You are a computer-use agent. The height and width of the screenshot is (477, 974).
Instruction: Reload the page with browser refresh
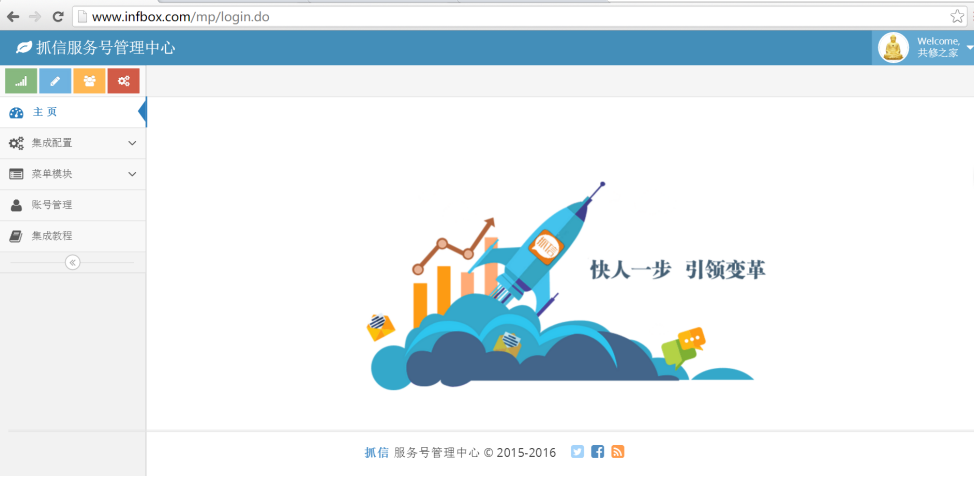pos(58,17)
